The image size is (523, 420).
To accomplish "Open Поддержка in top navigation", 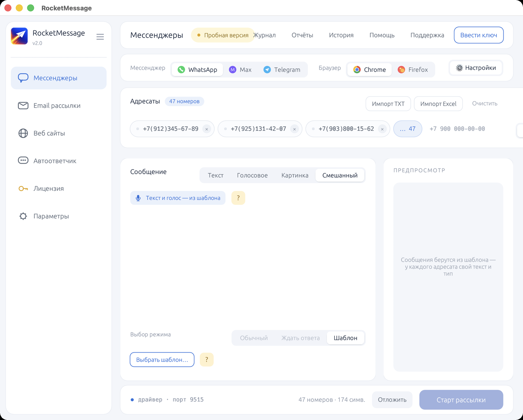I will point(427,35).
